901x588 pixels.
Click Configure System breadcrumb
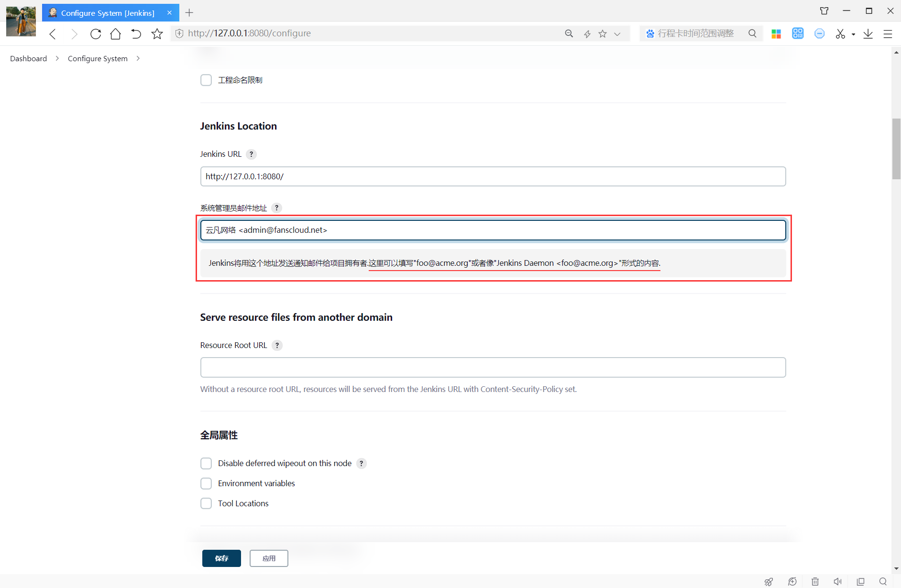pos(98,58)
